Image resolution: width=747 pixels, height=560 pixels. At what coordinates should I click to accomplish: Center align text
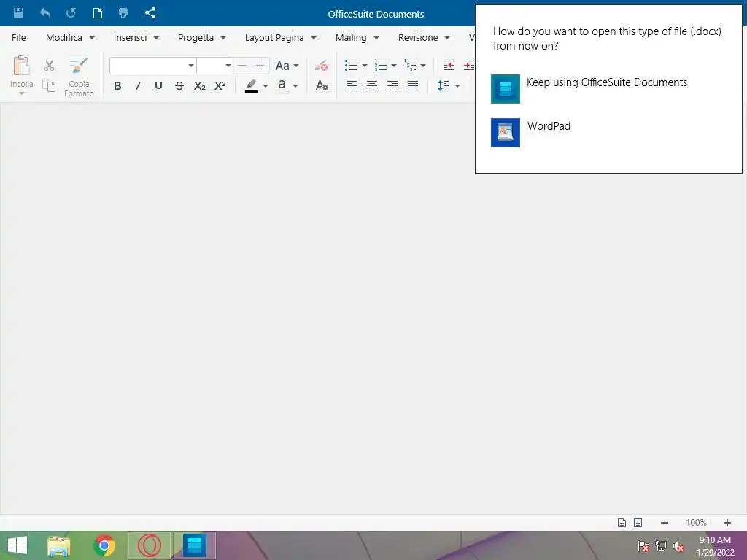pyautogui.click(x=371, y=86)
